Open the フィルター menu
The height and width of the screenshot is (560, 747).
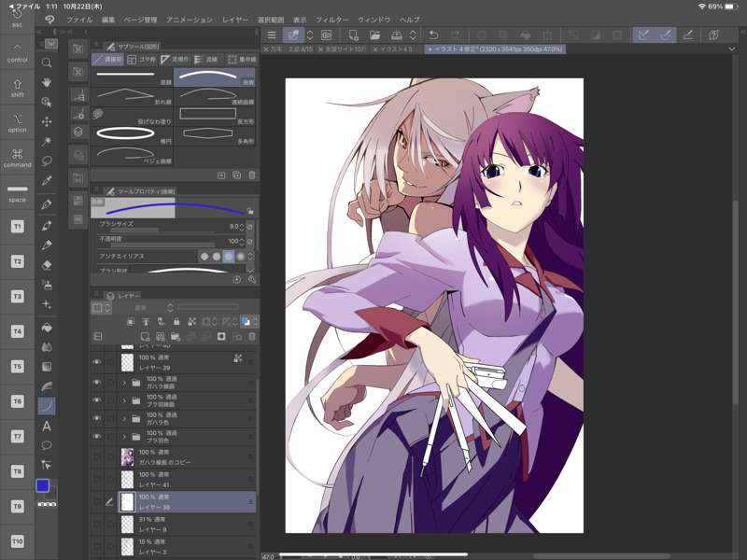pos(332,20)
